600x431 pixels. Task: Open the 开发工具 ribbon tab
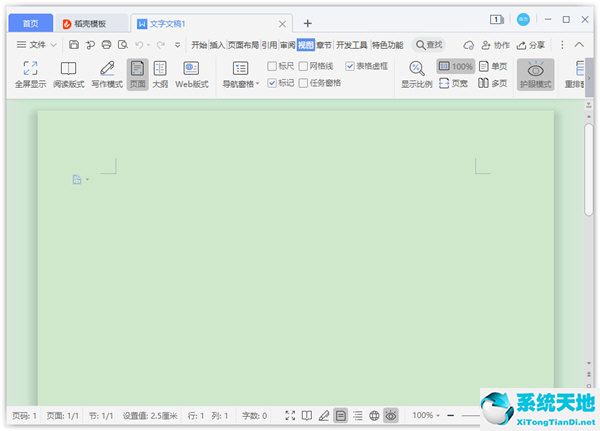tap(351, 45)
